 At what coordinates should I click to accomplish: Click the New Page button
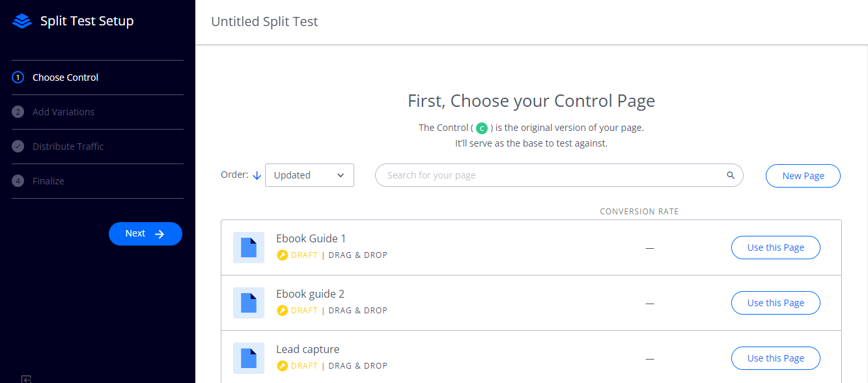pos(803,176)
